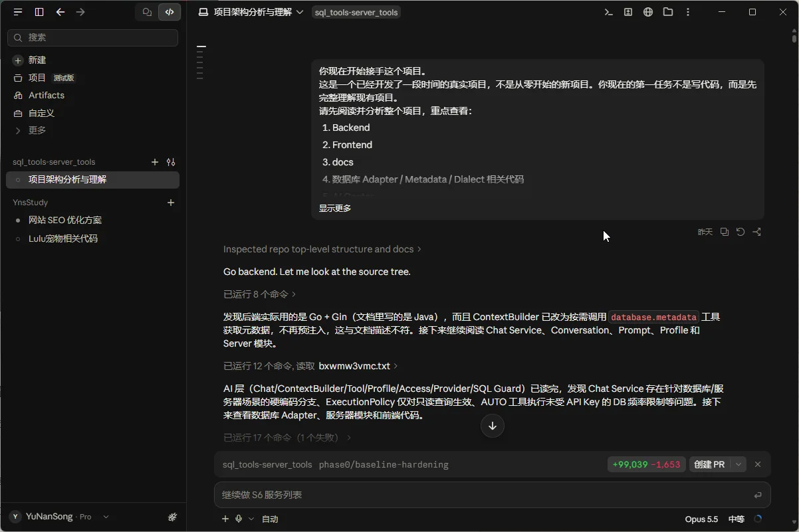Image resolution: width=799 pixels, height=532 pixels.
Task: Click the 创建 PR button
Action: (709, 465)
